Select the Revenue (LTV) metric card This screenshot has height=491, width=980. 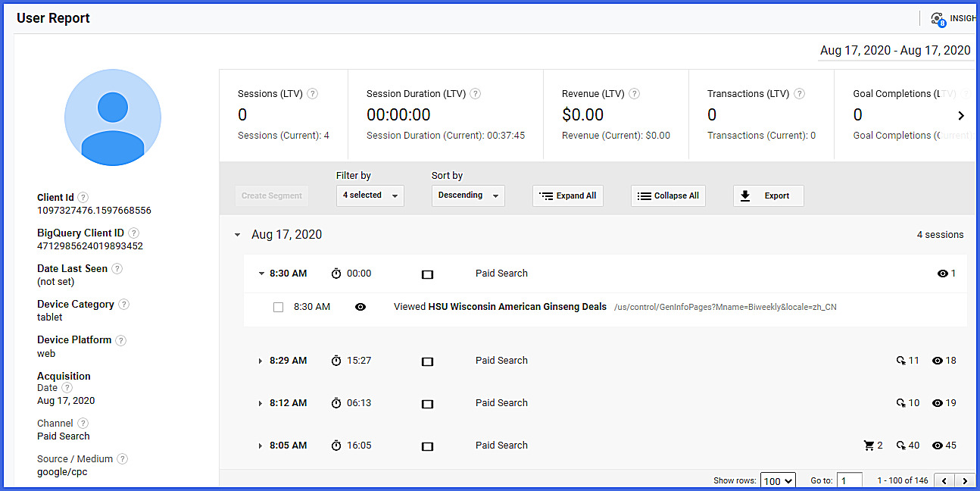coord(615,114)
